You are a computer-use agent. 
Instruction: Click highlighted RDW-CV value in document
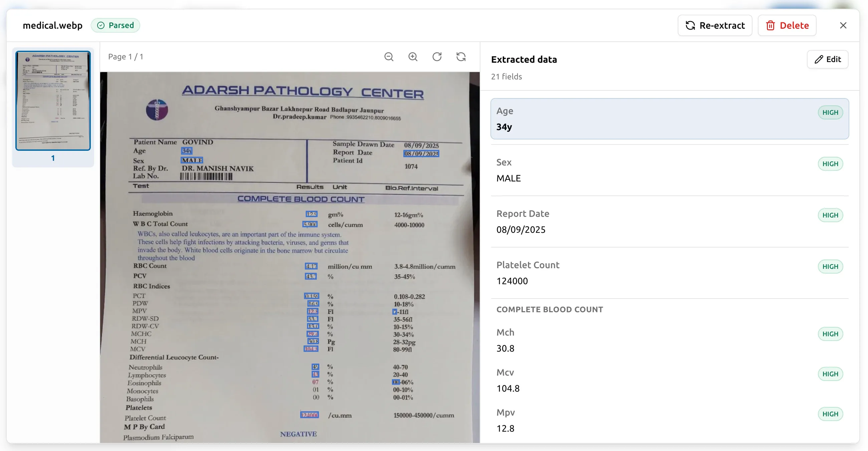tap(313, 326)
